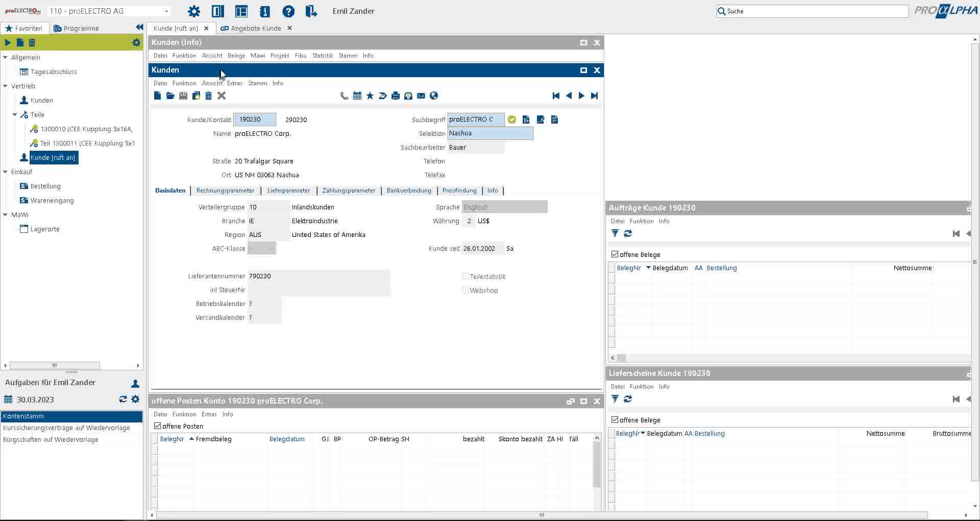Click the open folder icon in Kunden toolbar
Image resolution: width=980 pixels, height=521 pixels.
[170, 96]
